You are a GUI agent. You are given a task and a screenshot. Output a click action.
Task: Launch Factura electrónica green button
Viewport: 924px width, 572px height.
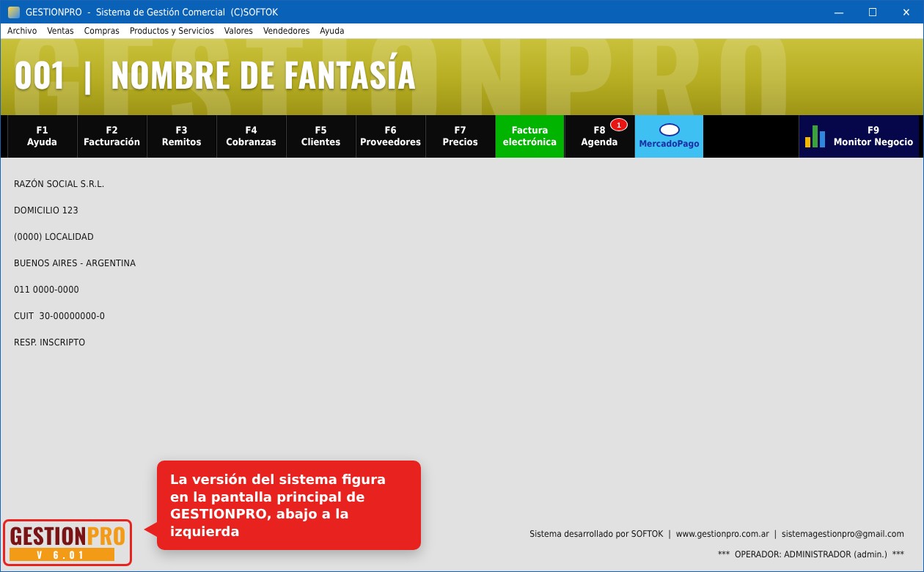tap(529, 136)
